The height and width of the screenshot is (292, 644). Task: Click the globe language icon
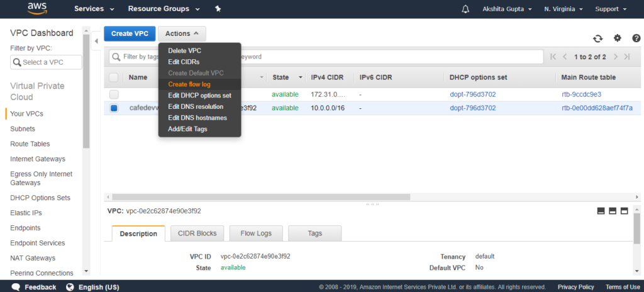click(70, 287)
